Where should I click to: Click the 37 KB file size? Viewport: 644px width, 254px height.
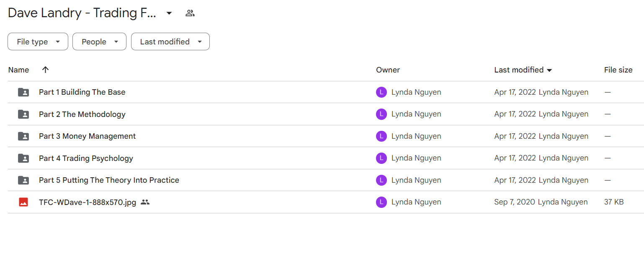(614, 202)
